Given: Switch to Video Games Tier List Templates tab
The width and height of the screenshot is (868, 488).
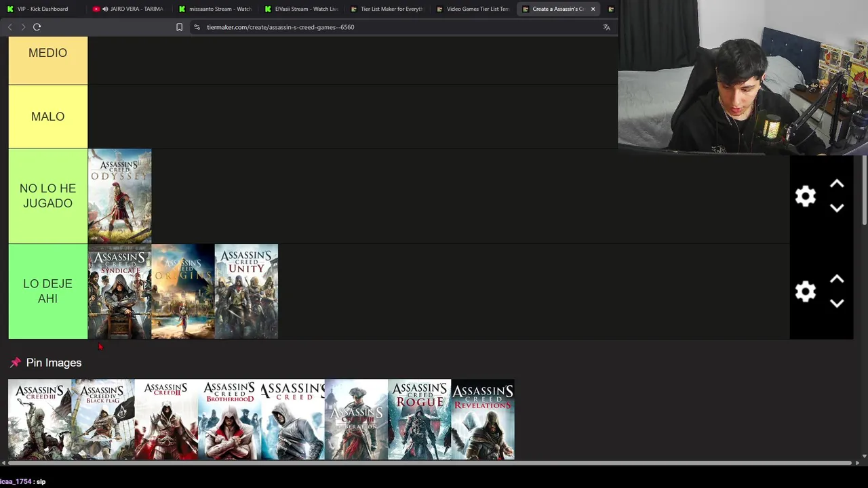Looking at the screenshot, I should pos(473,9).
